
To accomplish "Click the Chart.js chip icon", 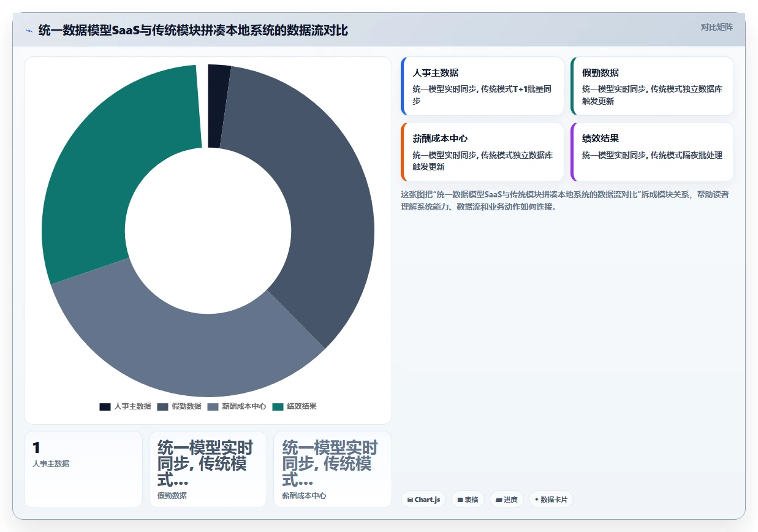I will [410, 500].
